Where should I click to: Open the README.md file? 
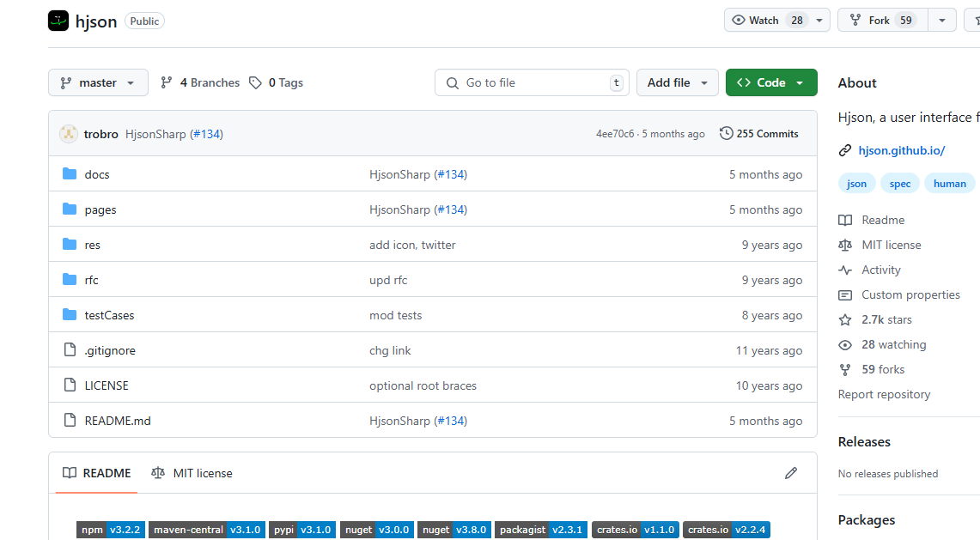pos(118,421)
